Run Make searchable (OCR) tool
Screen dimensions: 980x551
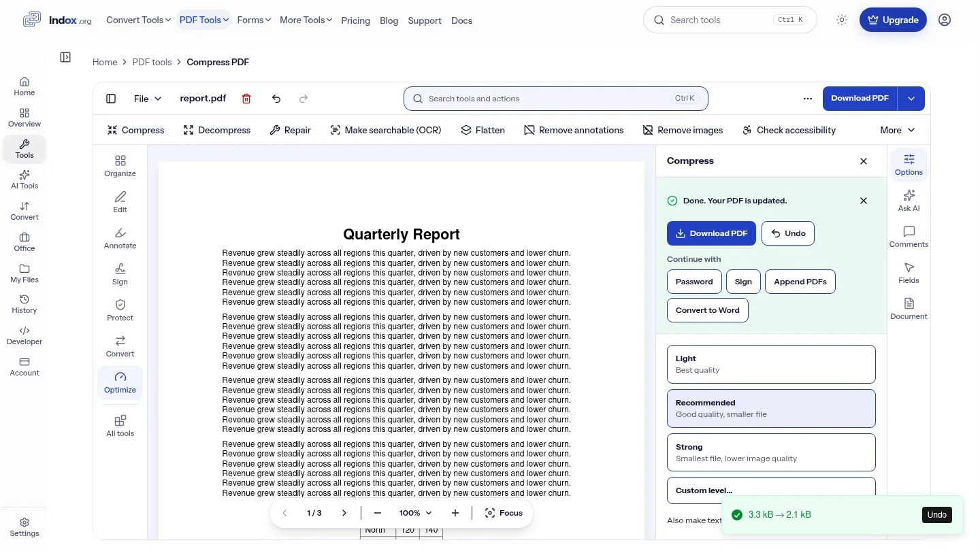tap(386, 130)
